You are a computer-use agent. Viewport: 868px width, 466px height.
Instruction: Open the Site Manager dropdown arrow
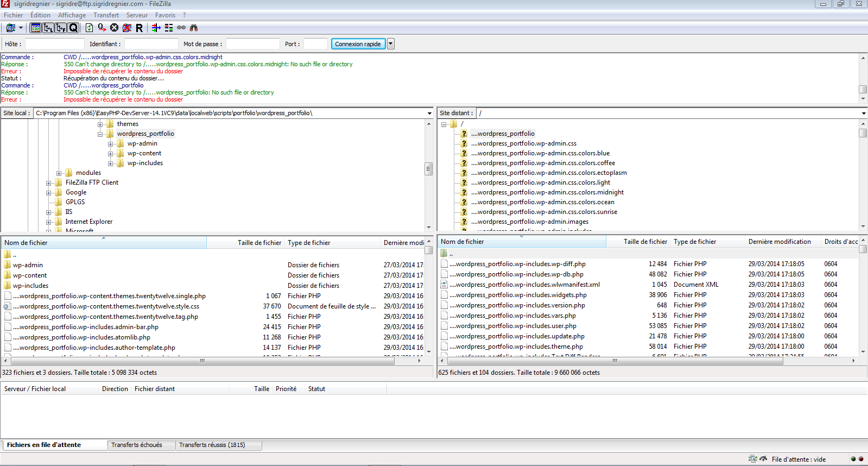tap(21, 28)
